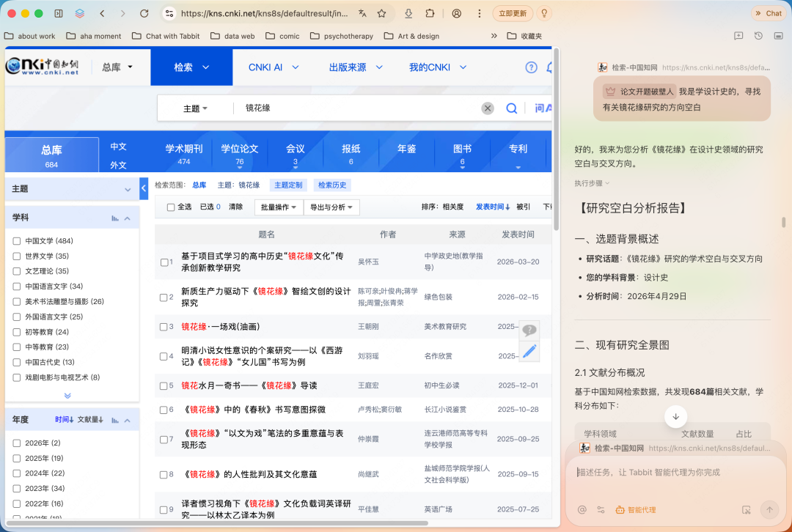Select result row 5 checkbox
The image size is (792, 532).
[164, 386]
